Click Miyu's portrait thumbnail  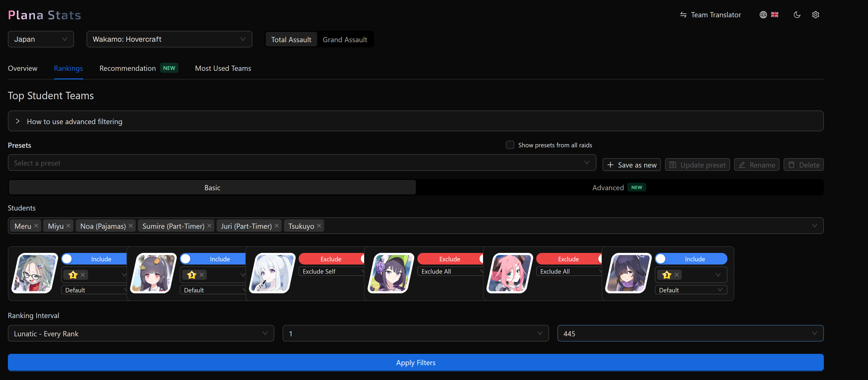(153, 273)
